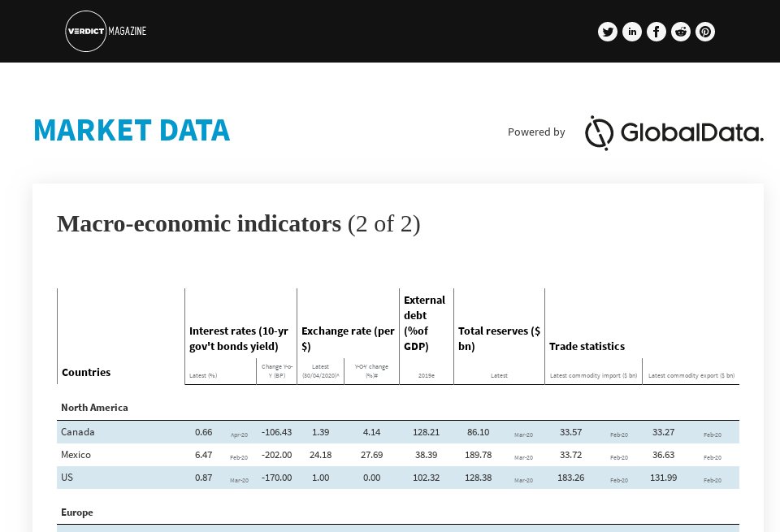
Task: Select the Exchange rate column header
Action: (x=348, y=339)
